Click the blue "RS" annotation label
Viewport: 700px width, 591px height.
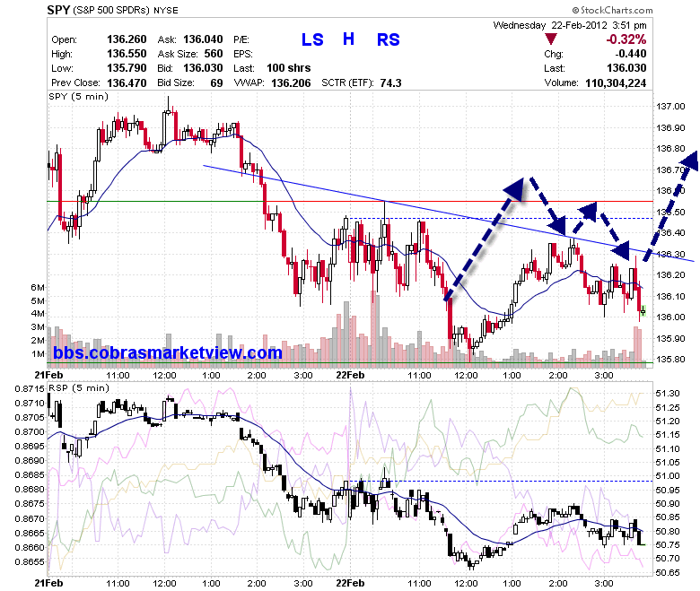point(389,39)
